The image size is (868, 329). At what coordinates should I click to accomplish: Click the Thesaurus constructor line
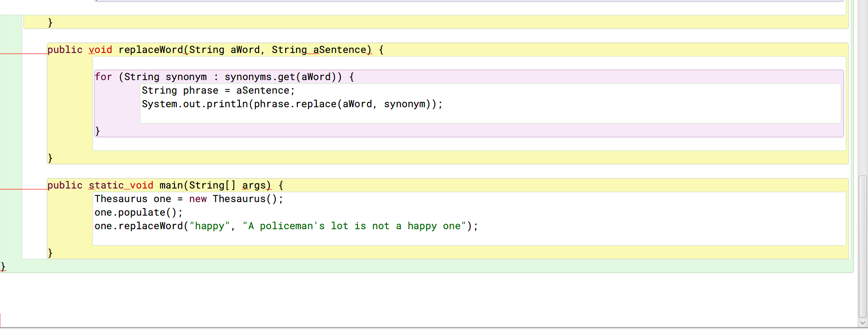(x=189, y=199)
